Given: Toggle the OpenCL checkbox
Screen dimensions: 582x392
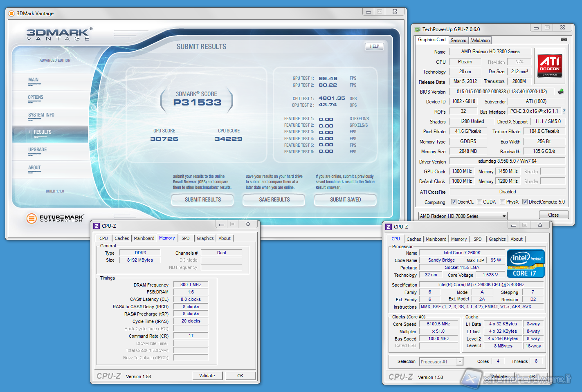Looking at the screenshot, I should click(x=454, y=202).
